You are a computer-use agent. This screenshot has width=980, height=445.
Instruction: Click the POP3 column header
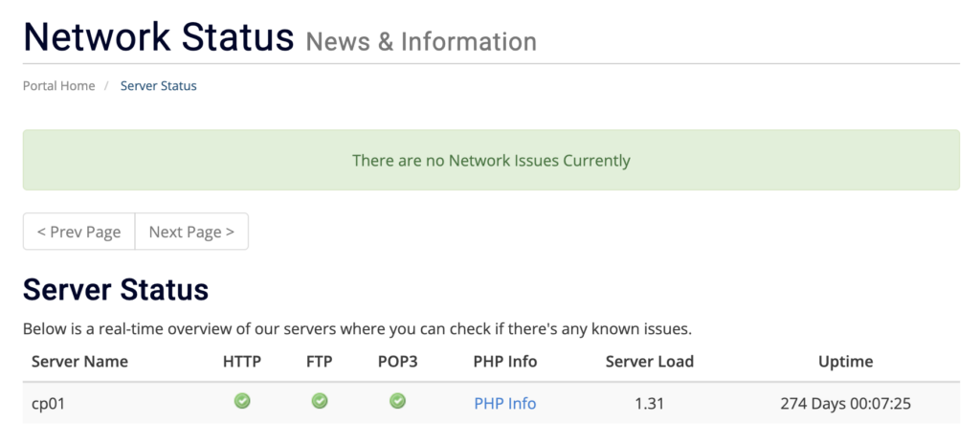tap(398, 362)
